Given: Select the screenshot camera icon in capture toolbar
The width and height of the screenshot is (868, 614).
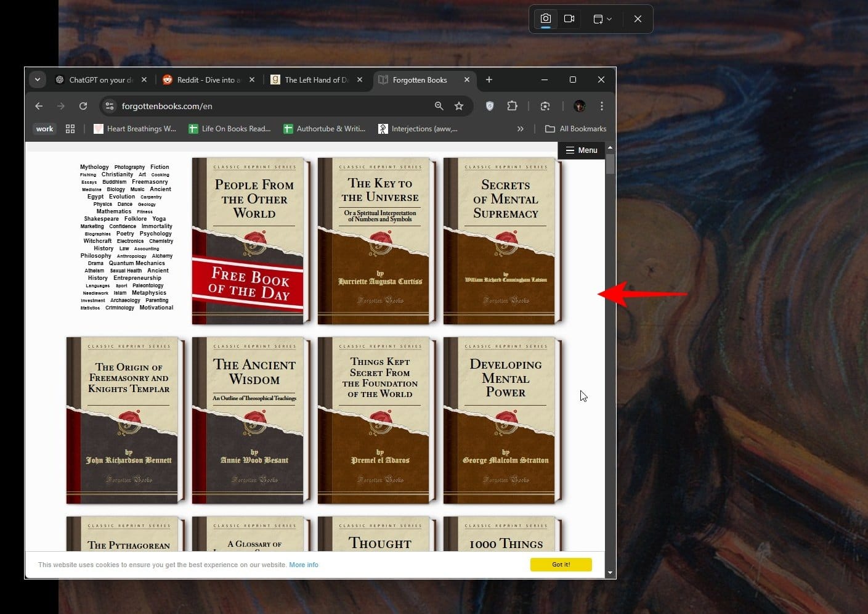Looking at the screenshot, I should coord(545,18).
